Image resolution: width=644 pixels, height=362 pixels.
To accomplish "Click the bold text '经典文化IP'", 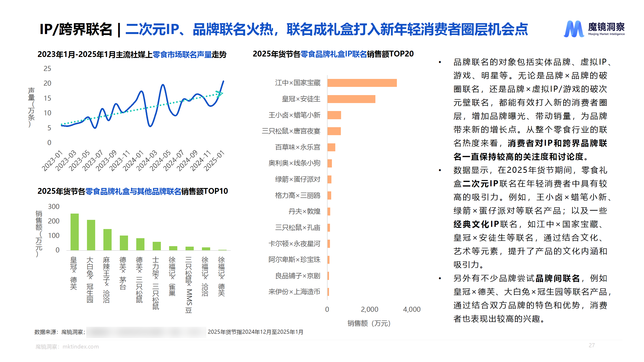I will point(476,224).
